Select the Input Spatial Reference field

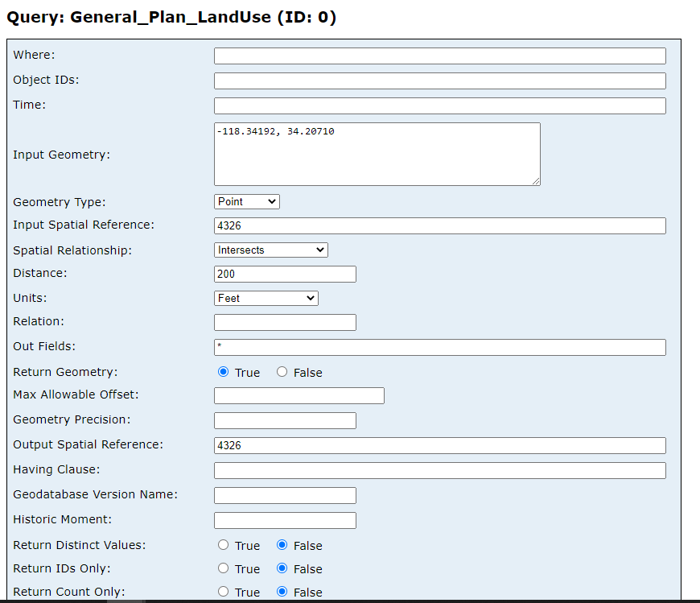[439, 225]
